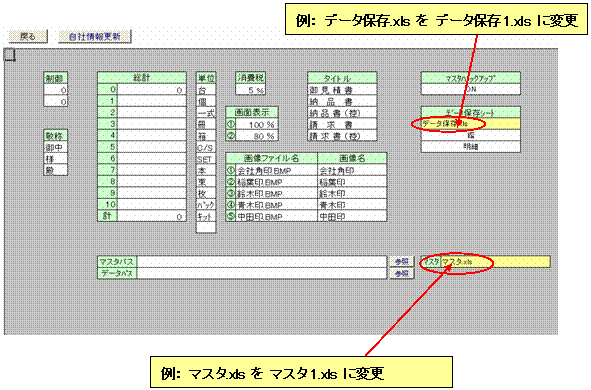The image size is (591, 390).
Task: Select the 会社角印.BMP image file cell
Action: pyautogui.click(x=276, y=170)
